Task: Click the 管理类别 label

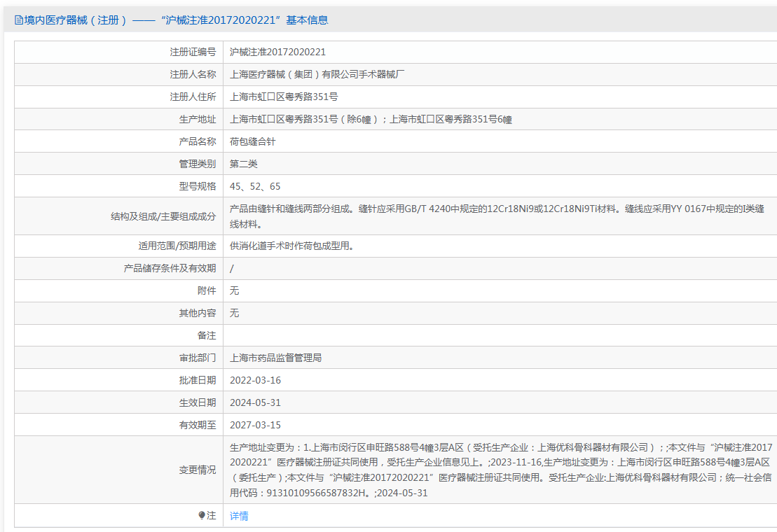Action: [x=198, y=164]
